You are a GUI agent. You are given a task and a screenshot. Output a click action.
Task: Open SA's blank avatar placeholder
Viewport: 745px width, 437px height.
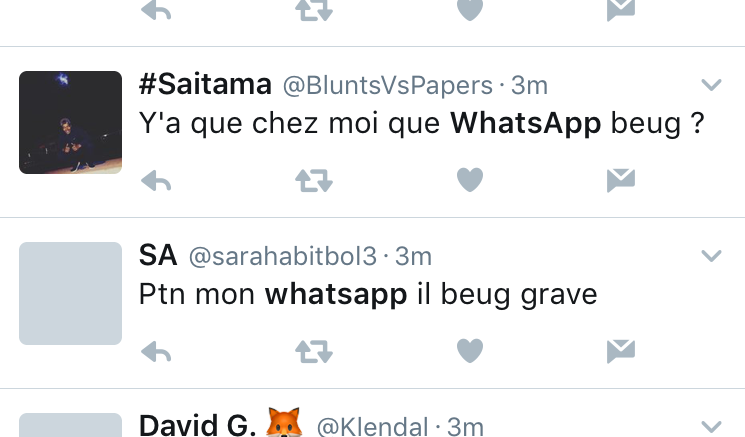click(x=70, y=294)
